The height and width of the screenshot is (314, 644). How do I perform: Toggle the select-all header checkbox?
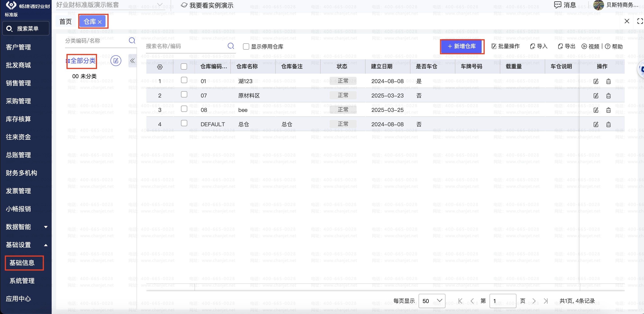coord(184,66)
